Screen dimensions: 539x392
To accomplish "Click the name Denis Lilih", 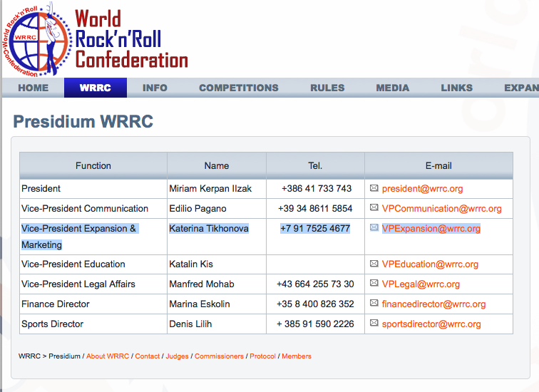I will [190, 324].
